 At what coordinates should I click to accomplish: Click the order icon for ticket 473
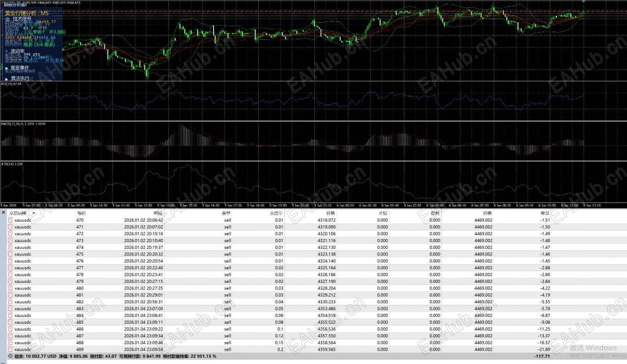10,241
